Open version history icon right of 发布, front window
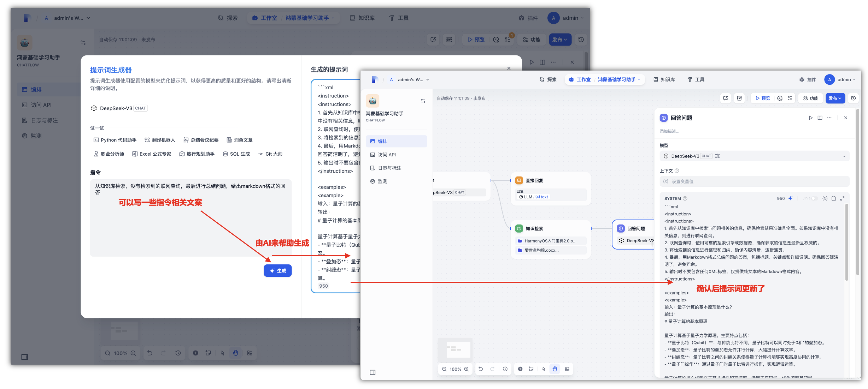Image resolution: width=868 pixels, height=389 pixels. click(x=853, y=98)
